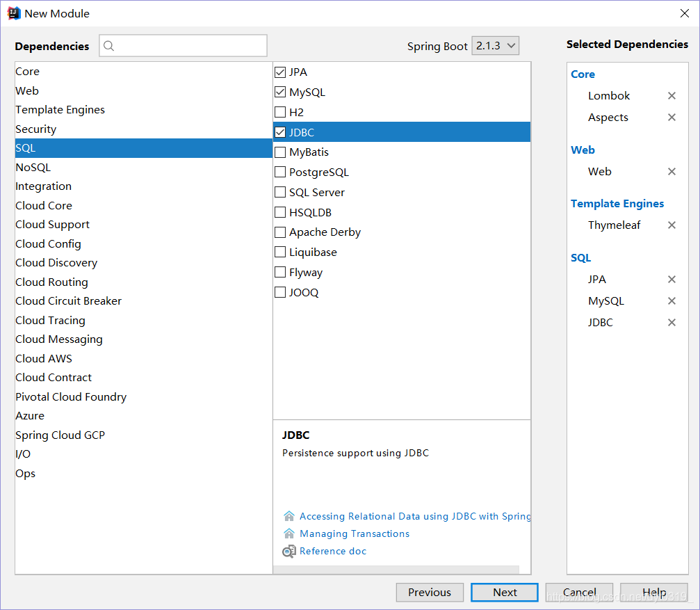Remove Web dependency from selected list
700x610 pixels.
coord(671,172)
